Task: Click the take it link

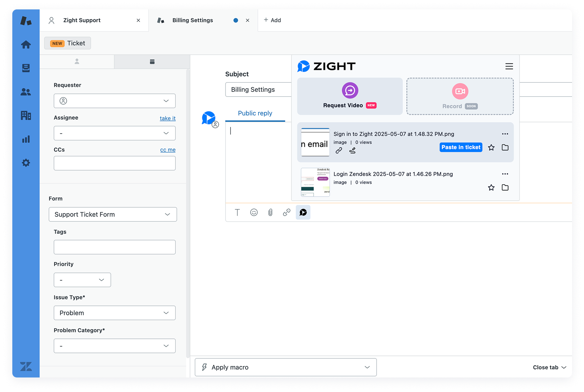Action: click(x=168, y=118)
